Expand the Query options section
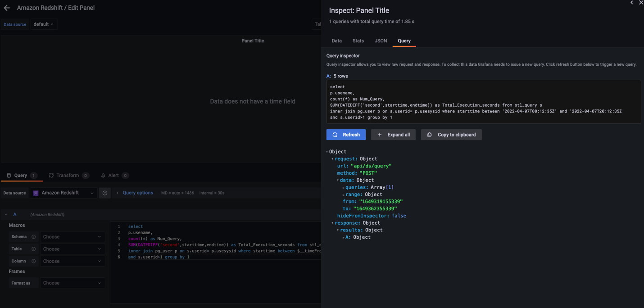The height and width of the screenshot is (308, 644). click(x=118, y=193)
